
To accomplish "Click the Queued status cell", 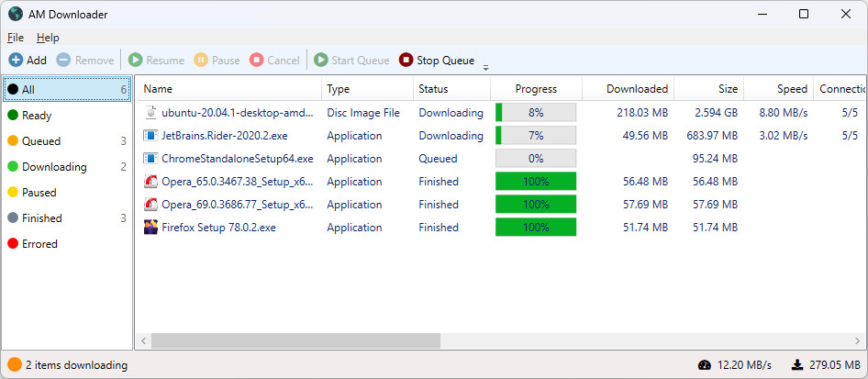I will [438, 159].
